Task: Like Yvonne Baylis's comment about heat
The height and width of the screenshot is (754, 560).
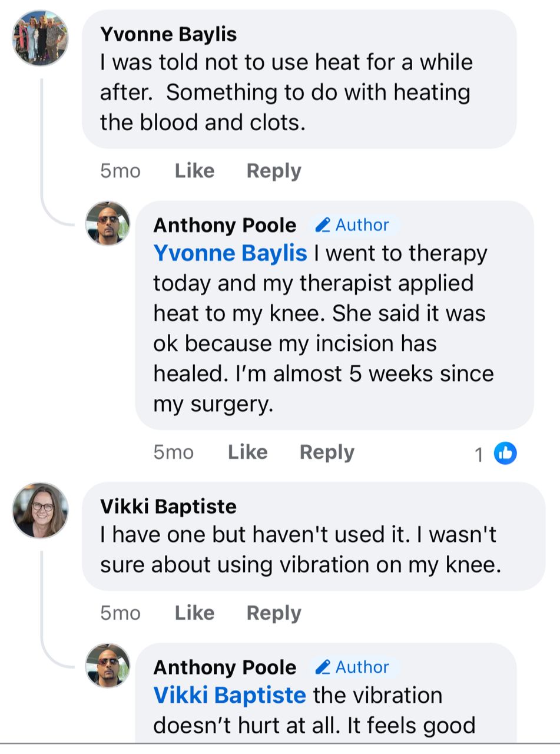Action: click(194, 171)
